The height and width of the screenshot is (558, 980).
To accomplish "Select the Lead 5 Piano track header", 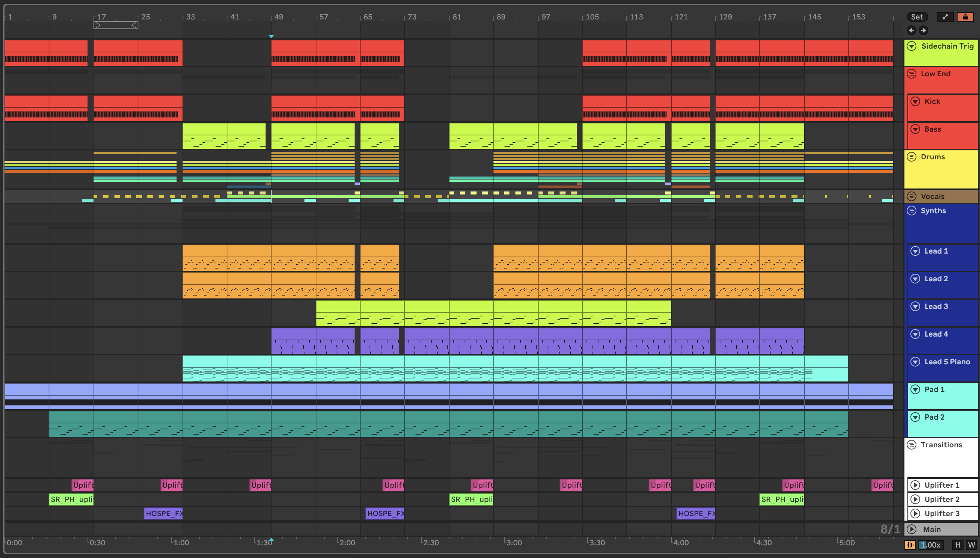I will (947, 362).
